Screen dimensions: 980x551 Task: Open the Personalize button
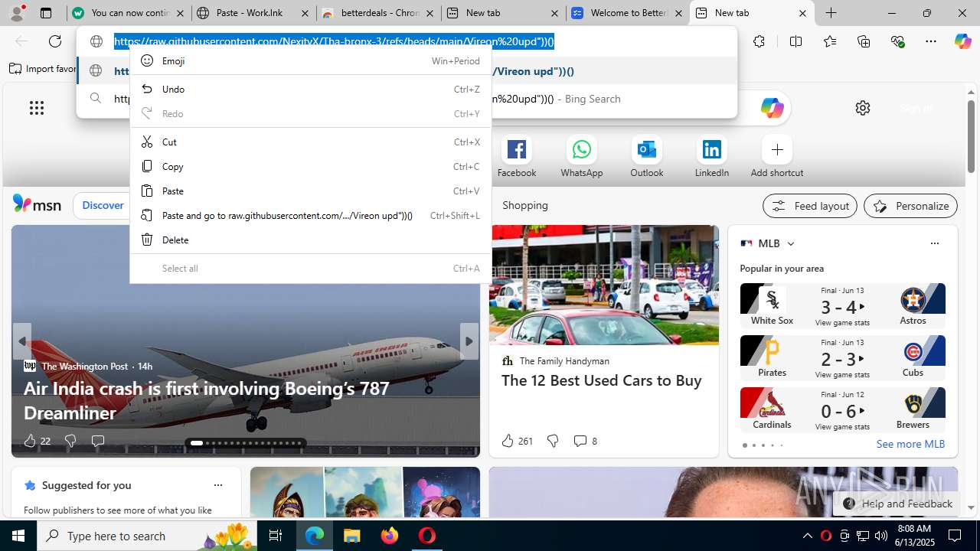[910, 206]
